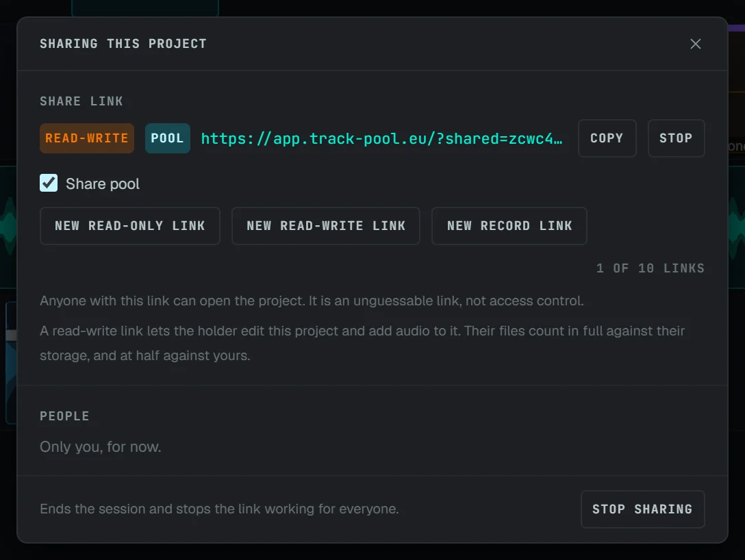
Task: Uncheck the Share pool checkbox
Action: pyautogui.click(x=49, y=183)
